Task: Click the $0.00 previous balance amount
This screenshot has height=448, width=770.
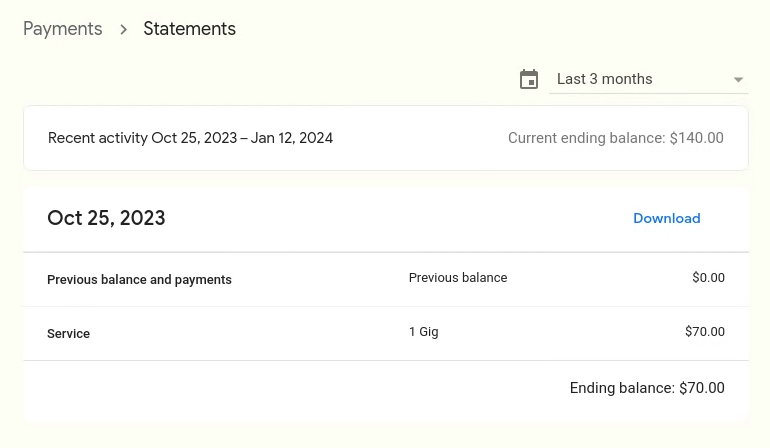Action: (708, 278)
